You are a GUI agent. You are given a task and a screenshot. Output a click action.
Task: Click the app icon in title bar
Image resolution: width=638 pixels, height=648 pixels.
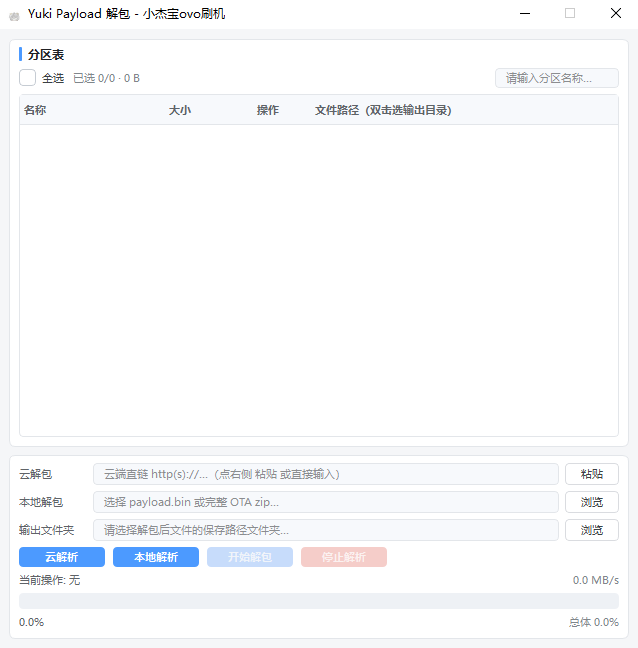14,16
